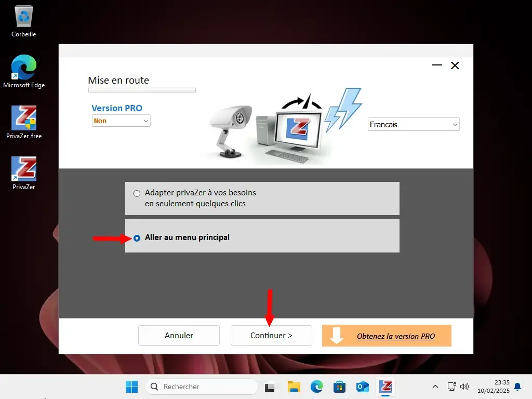Click the white download arrow in the PRO banner
This screenshot has width=532, height=399.
(337, 336)
